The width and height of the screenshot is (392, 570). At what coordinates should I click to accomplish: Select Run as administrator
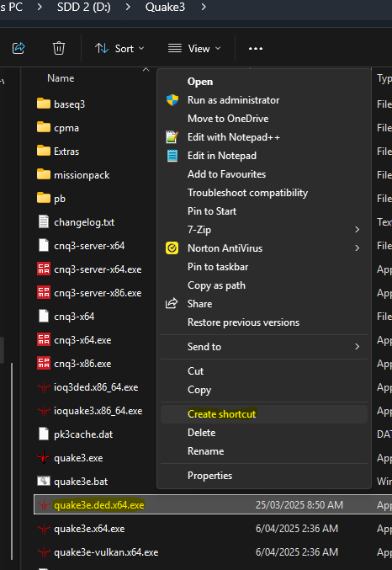click(x=233, y=100)
